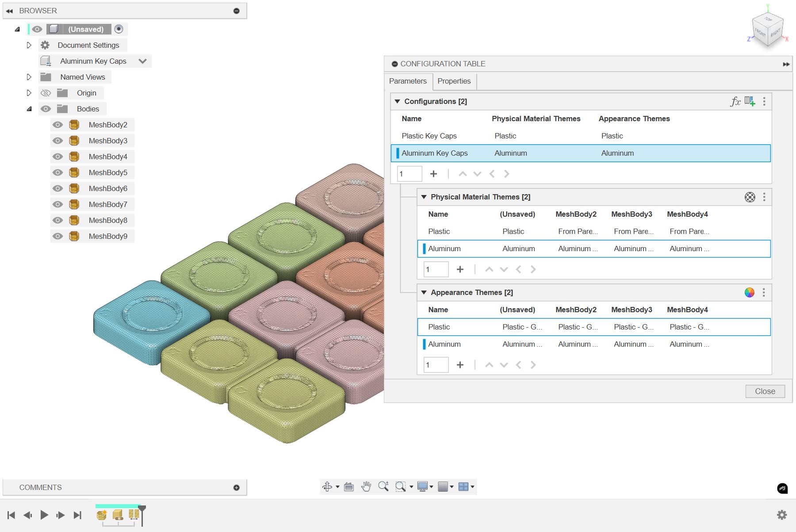Click the add column icon in Configurations
The height and width of the screenshot is (532, 796).
point(750,101)
